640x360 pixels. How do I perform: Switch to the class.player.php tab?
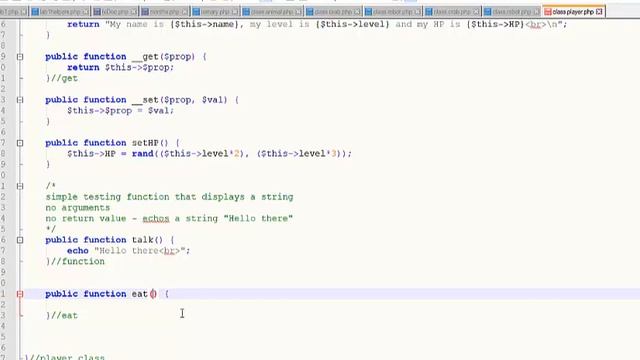[x=573, y=12]
